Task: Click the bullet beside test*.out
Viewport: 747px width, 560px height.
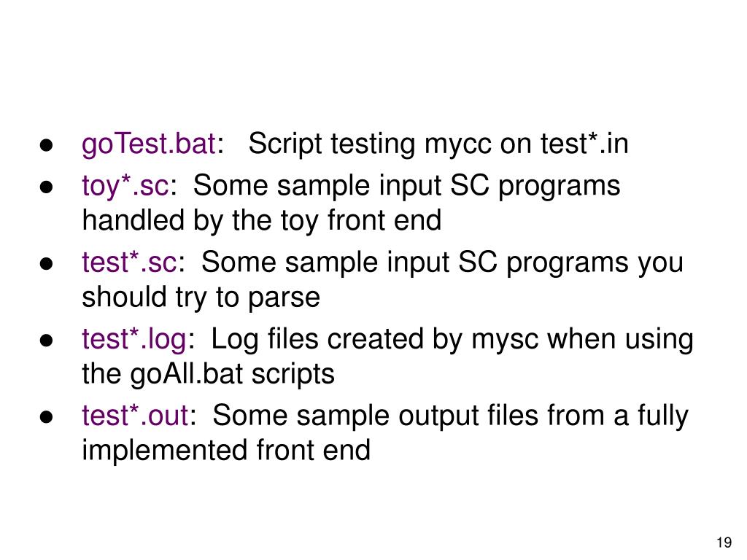Action: [x=46, y=416]
